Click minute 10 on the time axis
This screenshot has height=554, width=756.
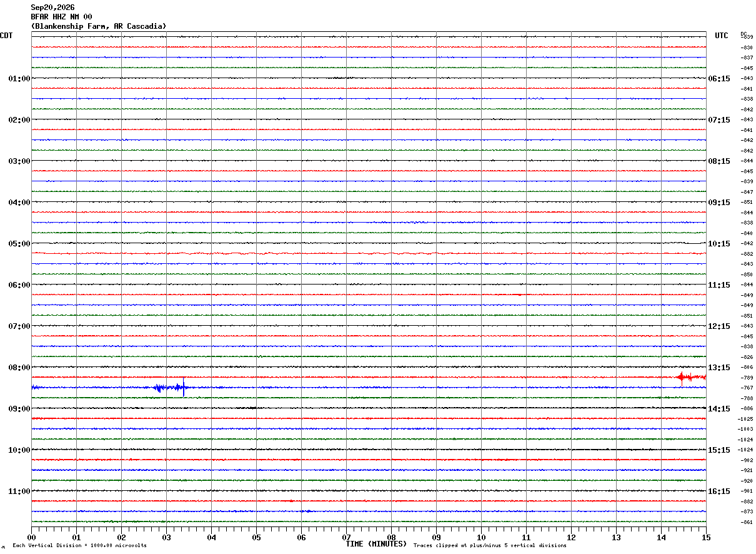tap(481, 537)
